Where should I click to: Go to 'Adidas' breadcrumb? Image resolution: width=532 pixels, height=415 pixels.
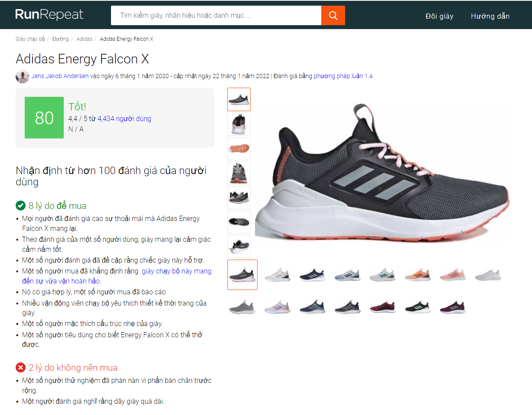[84, 39]
